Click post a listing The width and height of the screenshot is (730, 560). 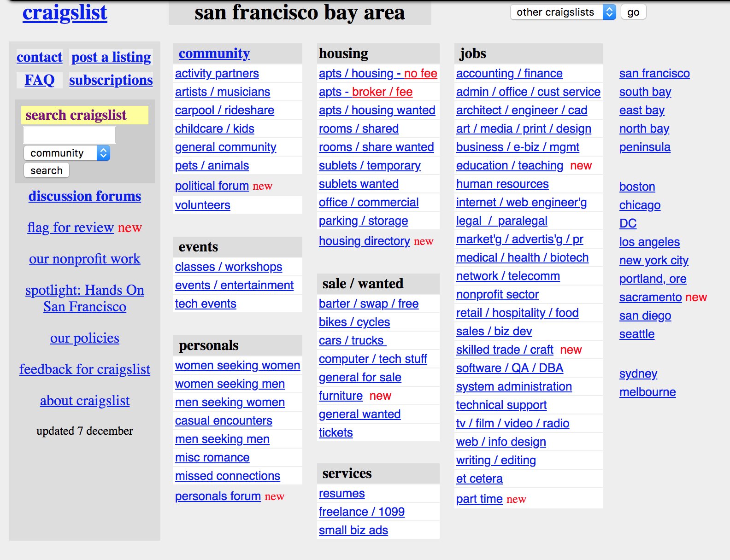pos(111,57)
